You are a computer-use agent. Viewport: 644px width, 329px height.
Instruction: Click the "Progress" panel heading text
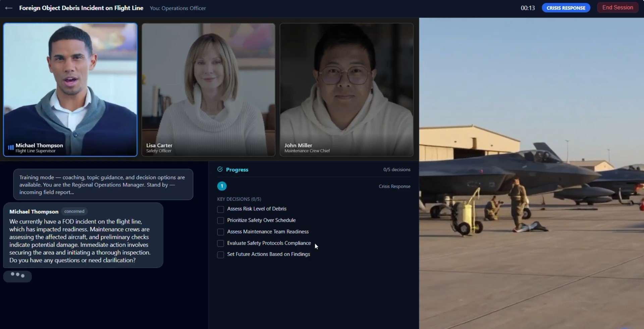tap(237, 170)
